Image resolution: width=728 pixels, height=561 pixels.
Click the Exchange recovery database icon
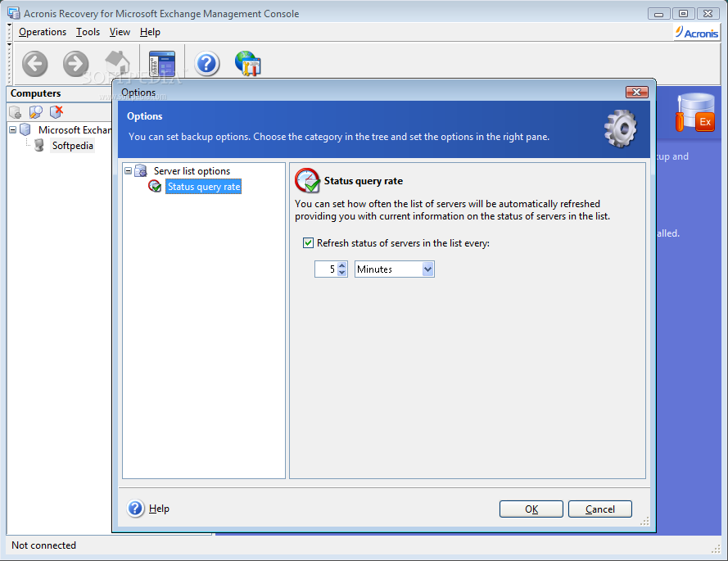point(695,112)
